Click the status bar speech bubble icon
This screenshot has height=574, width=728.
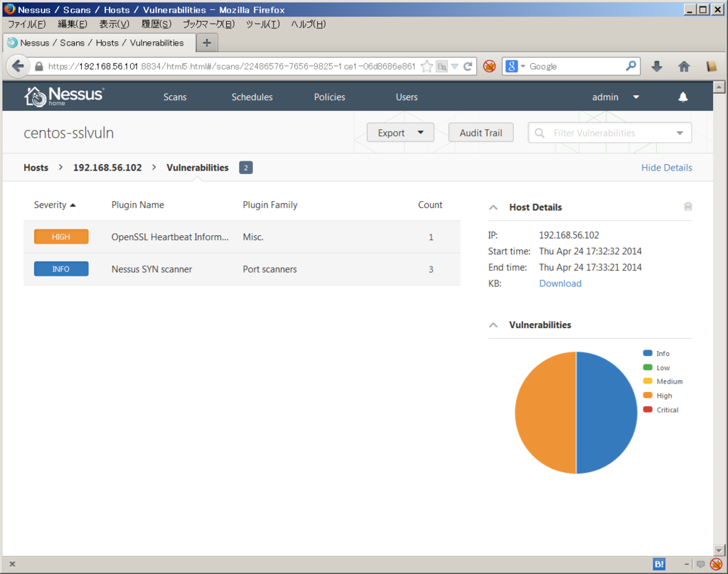(x=700, y=564)
